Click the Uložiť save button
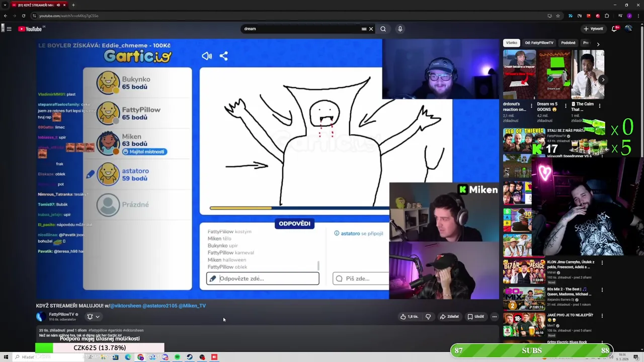The height and width of the screenshot is (362, 644). pos(476,316)
